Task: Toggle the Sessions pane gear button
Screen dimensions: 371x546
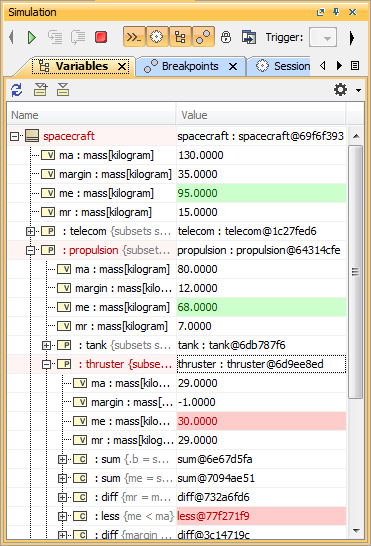Action: (x=157, y=37)
